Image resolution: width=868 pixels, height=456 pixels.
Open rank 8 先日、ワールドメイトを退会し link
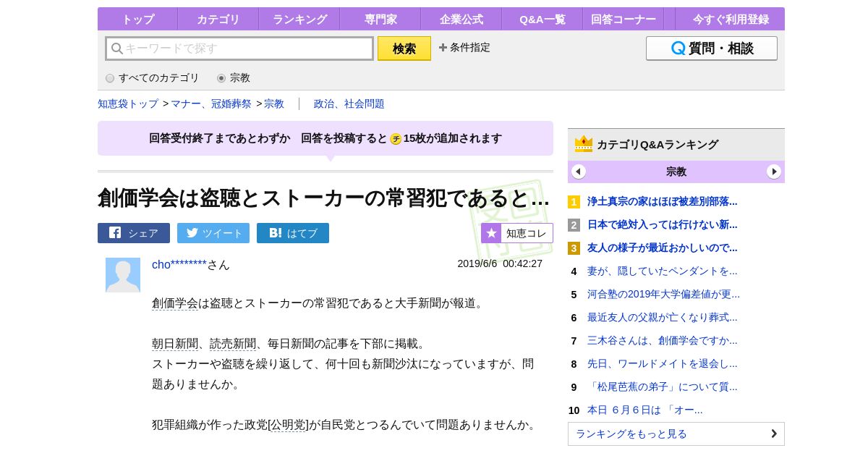[x=663, y=364]
